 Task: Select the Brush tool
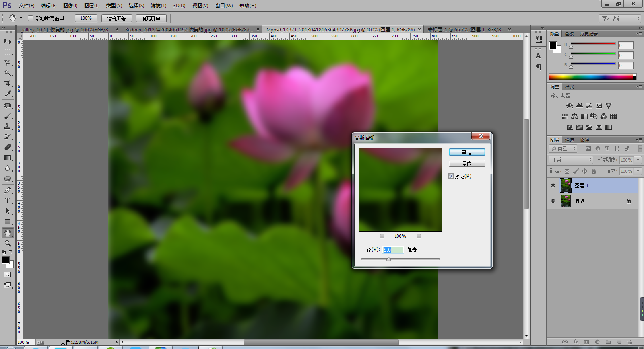coord(8,116)
